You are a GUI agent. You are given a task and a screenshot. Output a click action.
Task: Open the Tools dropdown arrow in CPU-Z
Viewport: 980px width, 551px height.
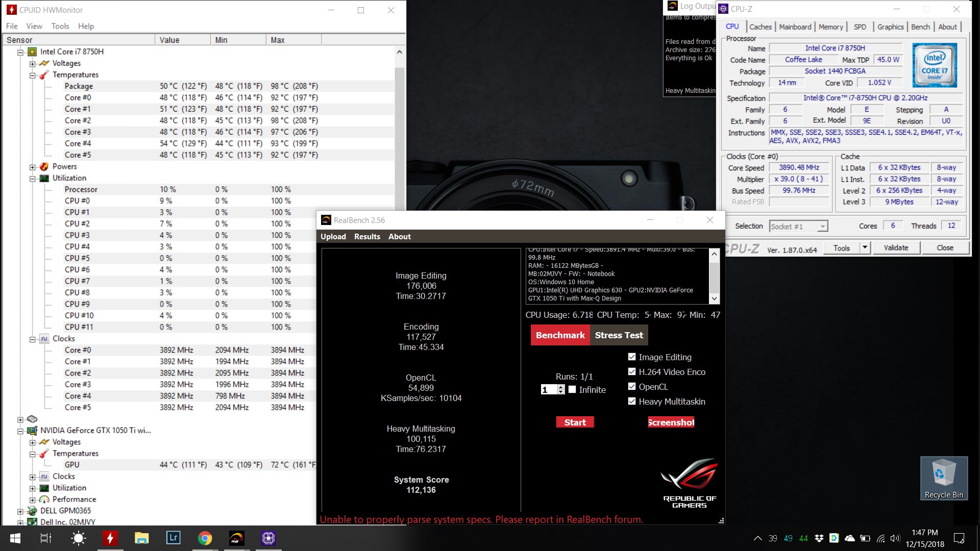click(865, 248)
